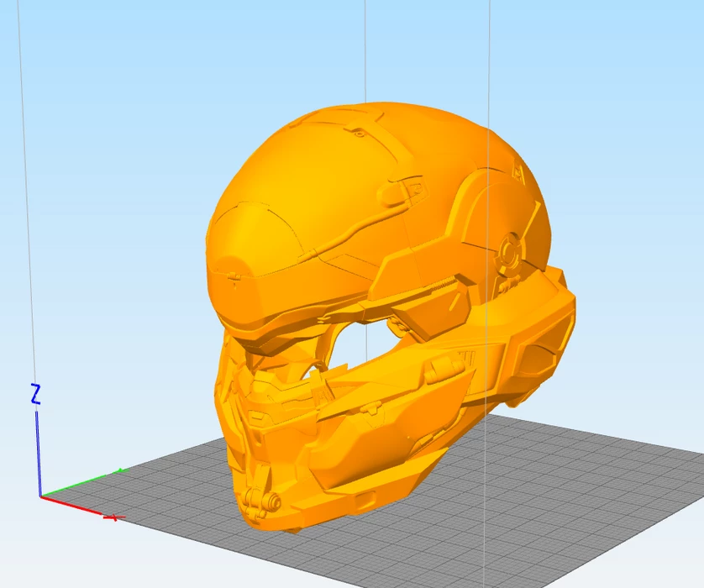704x588 pixels.
Task: Click the red X axis line
Action: point(76,507)
